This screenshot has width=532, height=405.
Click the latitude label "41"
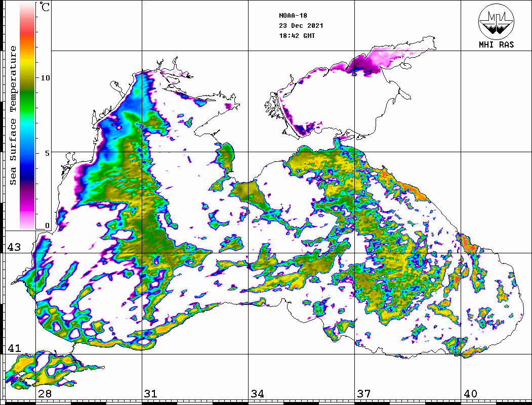coord(14,348)
